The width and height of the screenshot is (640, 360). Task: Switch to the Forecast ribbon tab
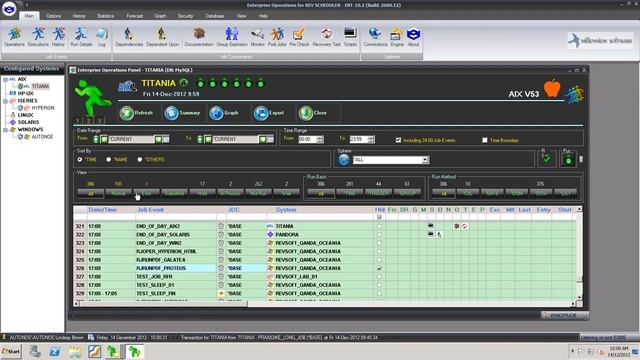[x=134, y=16]
